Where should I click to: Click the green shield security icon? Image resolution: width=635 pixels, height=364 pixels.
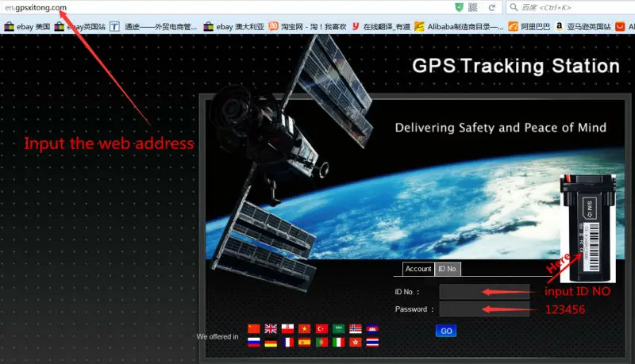click(459, 7)
